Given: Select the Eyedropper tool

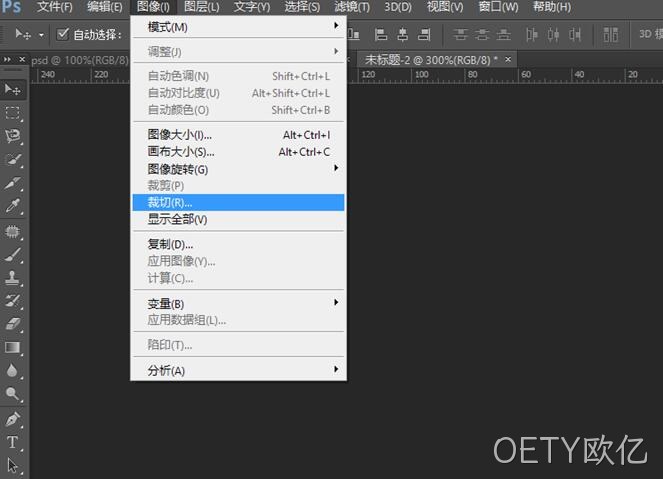Looking at the screenshot, I should click(x=12, y=206).
